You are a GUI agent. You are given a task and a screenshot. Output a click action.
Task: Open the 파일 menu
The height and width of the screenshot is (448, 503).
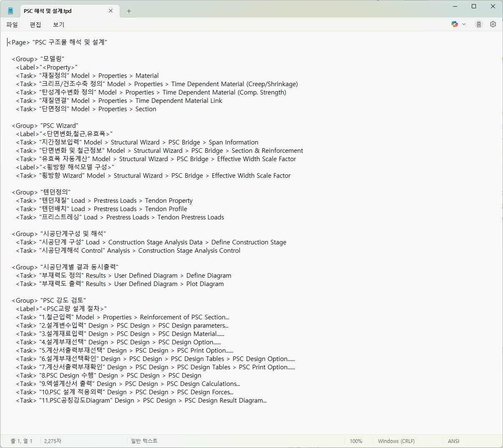(12, 25)
